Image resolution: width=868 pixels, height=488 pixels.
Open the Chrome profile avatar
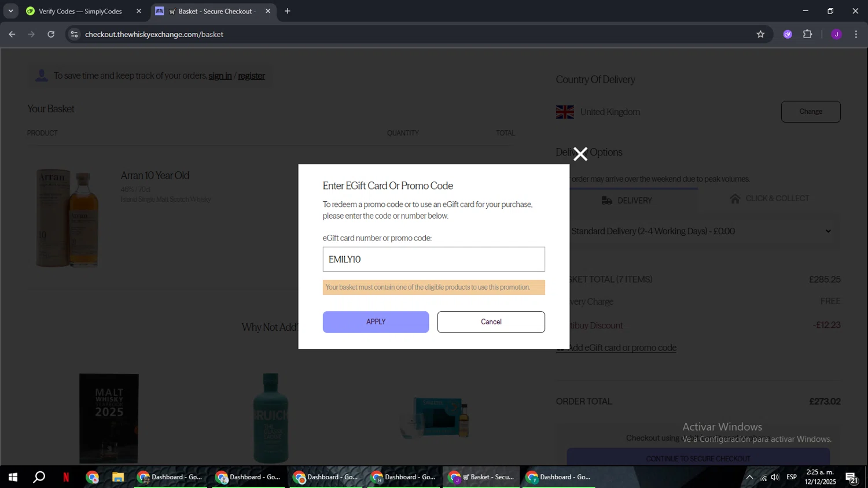(x=836, y=34)
